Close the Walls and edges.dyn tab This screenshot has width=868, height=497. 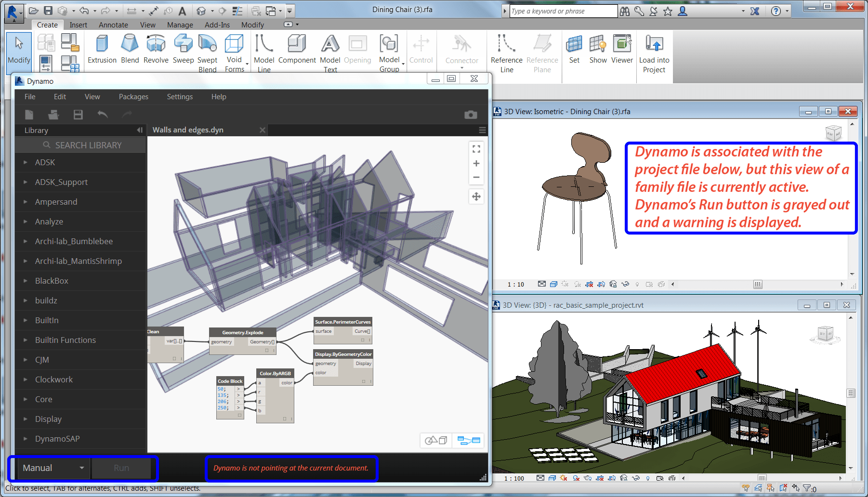tap(263, 130)
